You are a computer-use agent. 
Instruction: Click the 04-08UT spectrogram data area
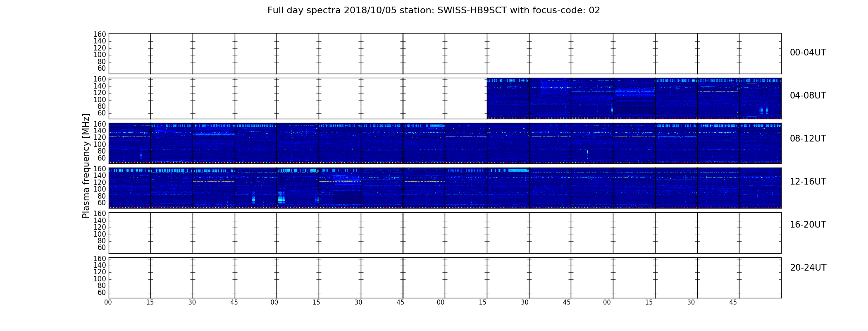pos(634,98)
